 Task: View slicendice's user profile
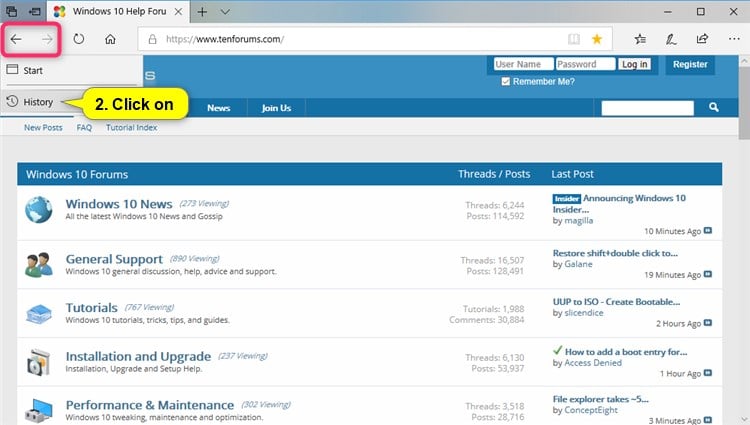pyautogui.click(x=584, y=313)
